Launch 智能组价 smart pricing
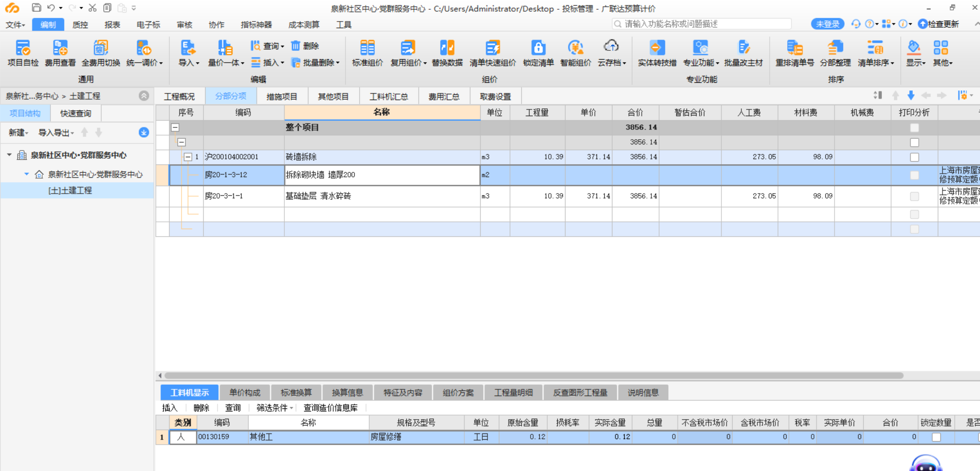 click(x=575, y=53)
